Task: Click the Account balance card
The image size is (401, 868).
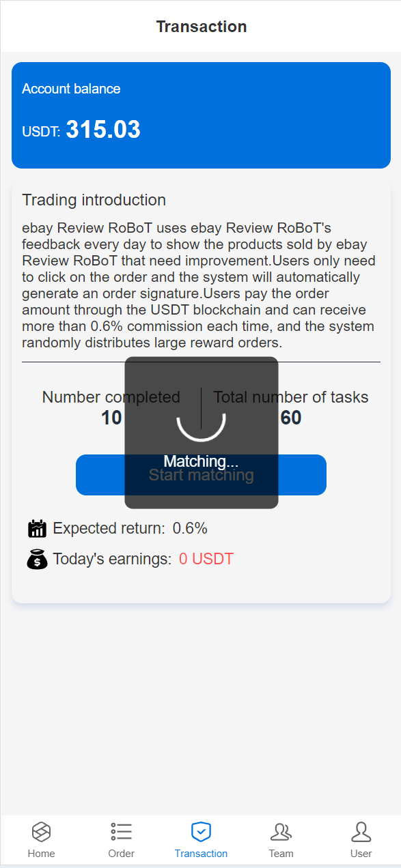Action: 201,115
